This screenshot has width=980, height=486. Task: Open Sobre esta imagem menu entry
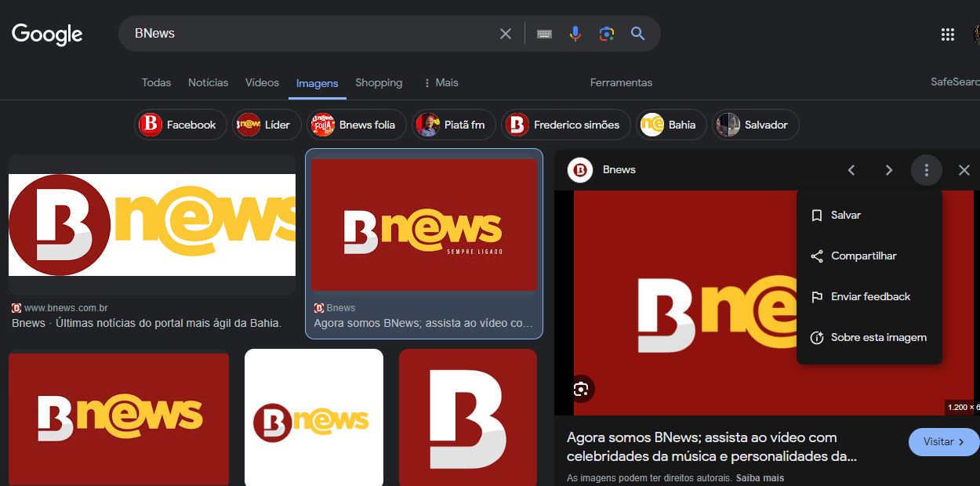tap(869, 338)
